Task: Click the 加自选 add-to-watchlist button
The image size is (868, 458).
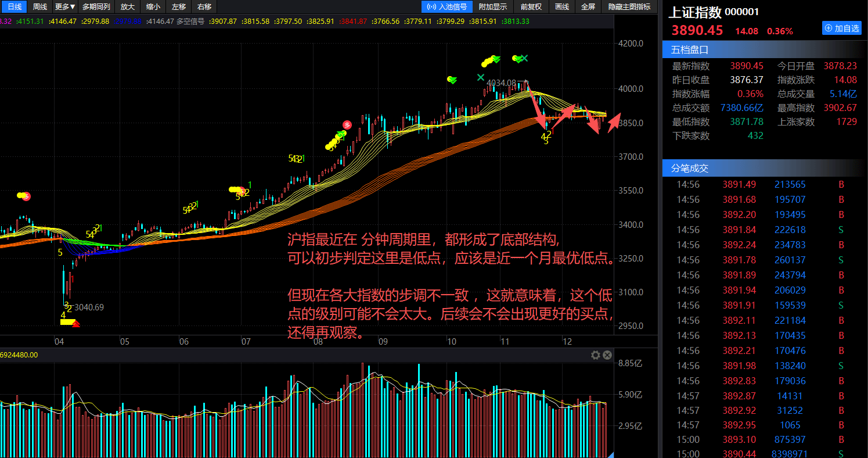Action: tap(841, 28)
